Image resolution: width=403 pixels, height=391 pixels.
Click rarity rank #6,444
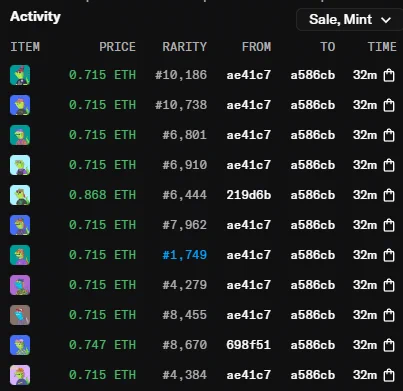coord(185,195)
